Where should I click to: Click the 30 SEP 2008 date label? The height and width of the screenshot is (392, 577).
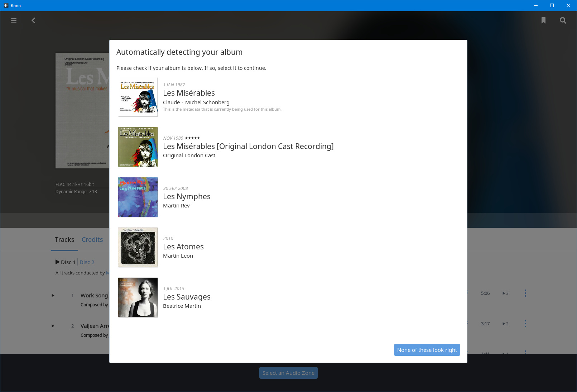coord(175,188)
